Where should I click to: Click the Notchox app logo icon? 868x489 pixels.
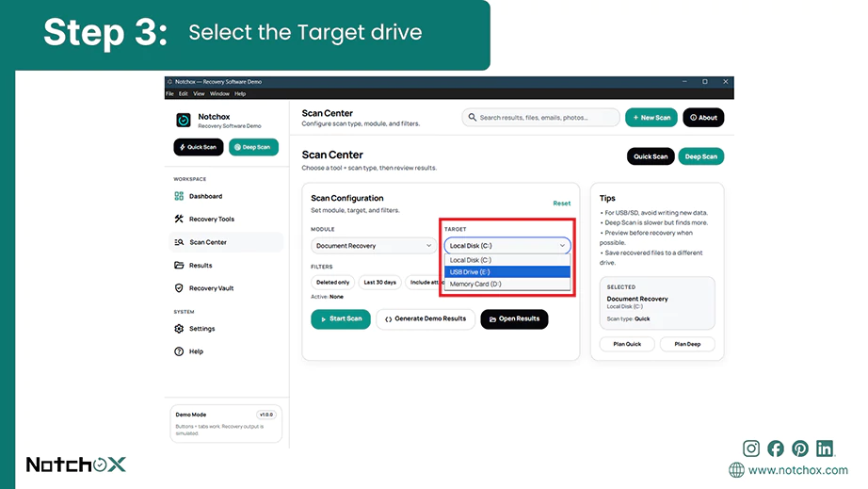[x=184, y=120]
